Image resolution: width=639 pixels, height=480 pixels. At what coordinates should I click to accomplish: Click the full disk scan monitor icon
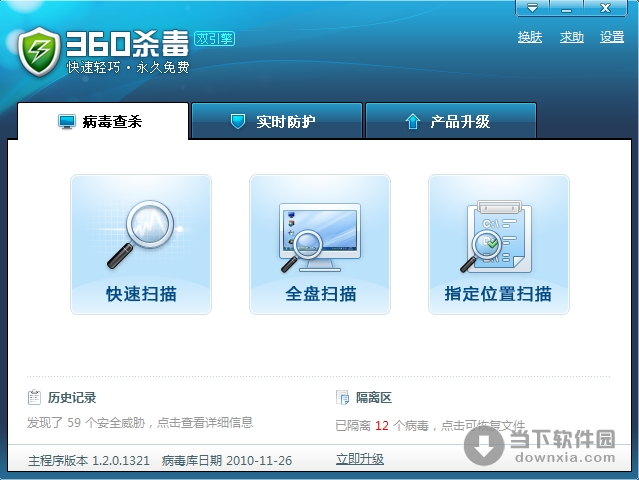[320, 238]
